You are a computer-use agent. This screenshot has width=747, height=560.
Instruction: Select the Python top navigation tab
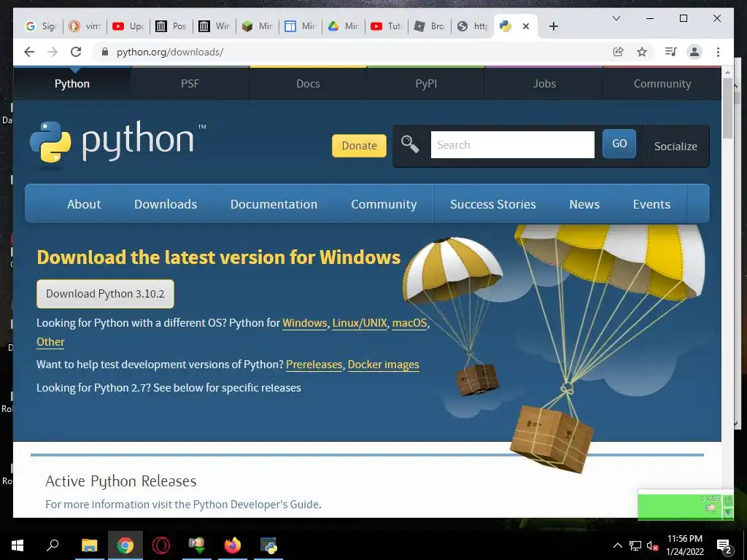[72, 83]
